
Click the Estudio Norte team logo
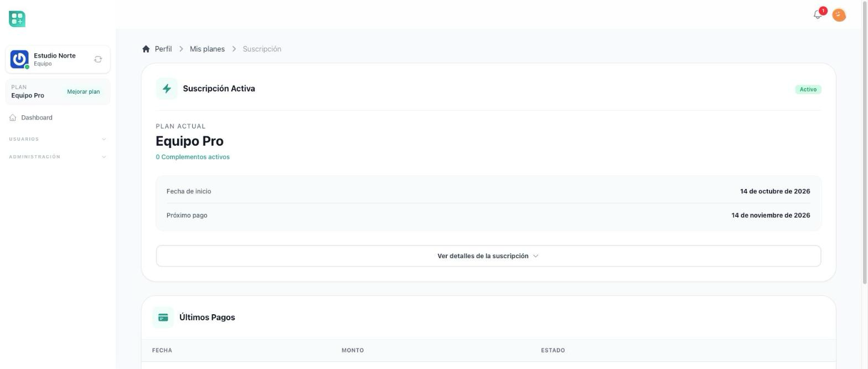coord(19,59)
